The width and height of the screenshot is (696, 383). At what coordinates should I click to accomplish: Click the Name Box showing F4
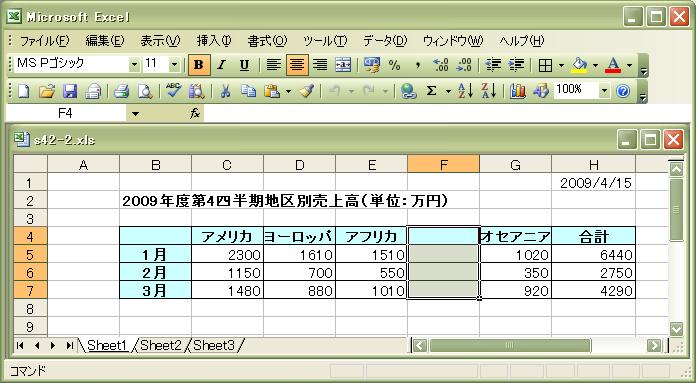pos(66,114)
